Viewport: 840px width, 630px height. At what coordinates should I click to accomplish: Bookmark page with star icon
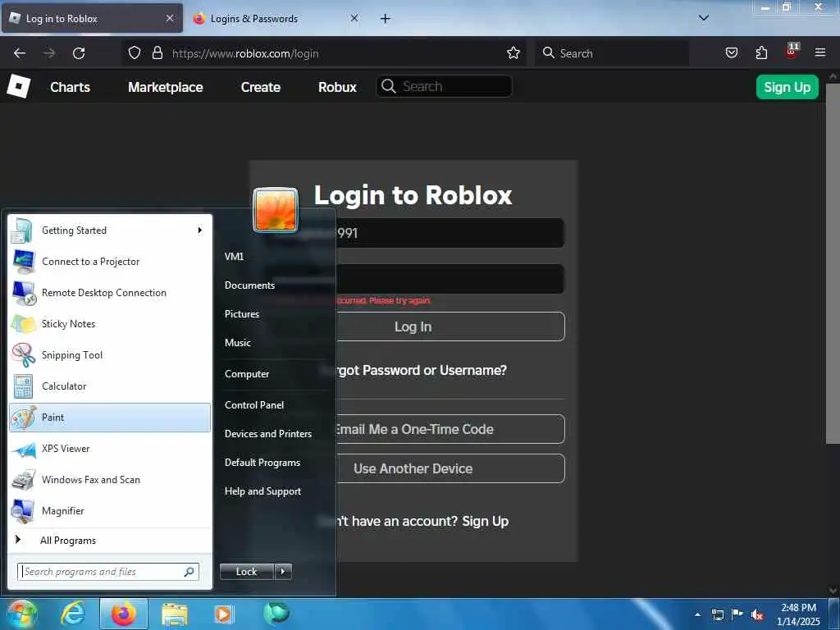(514, 52)
